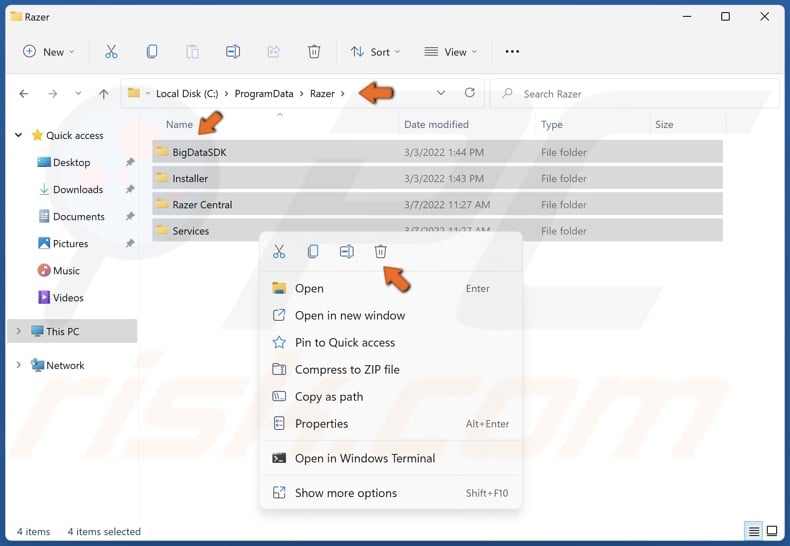This screenshot has width=790, height=546.
Task: Click the Share icon in the top toolbar
Action: [274, 51]
